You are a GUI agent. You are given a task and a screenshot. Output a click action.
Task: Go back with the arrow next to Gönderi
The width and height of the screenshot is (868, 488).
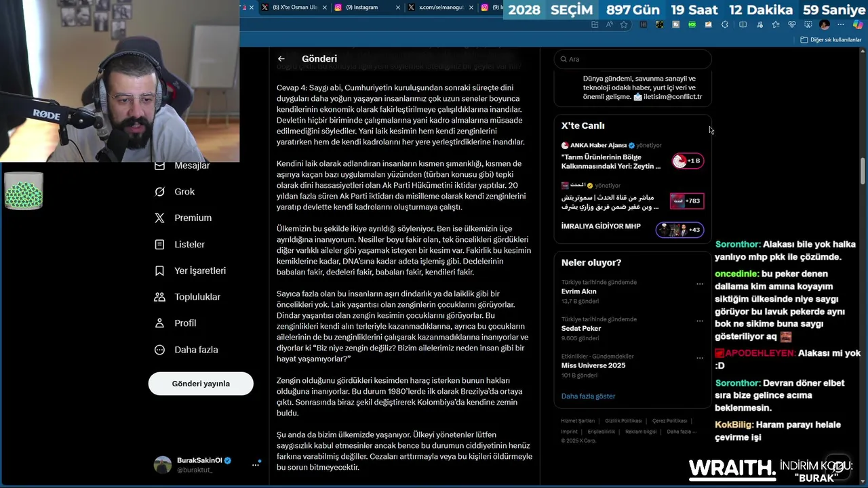pos(281,59)
